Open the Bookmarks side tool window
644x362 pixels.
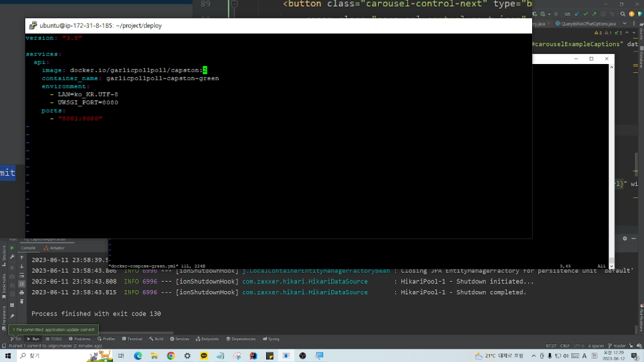[x=4, y=286]
